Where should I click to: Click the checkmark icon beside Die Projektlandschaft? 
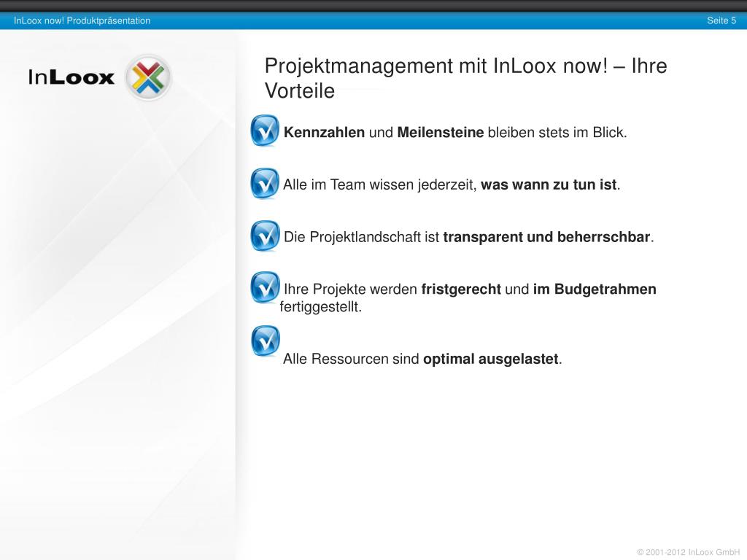(x=265, y=236)
